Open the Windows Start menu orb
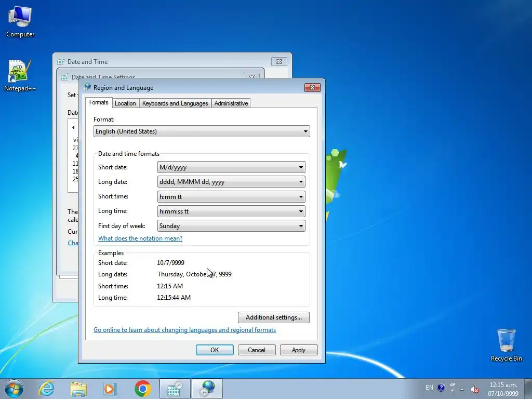 pos(14,389)
